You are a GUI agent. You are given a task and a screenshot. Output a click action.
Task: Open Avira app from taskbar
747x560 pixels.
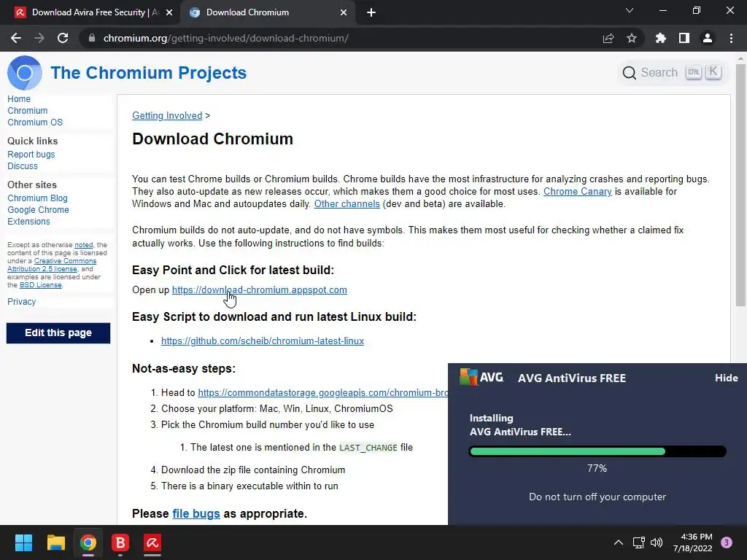click(x=152, y=542)
